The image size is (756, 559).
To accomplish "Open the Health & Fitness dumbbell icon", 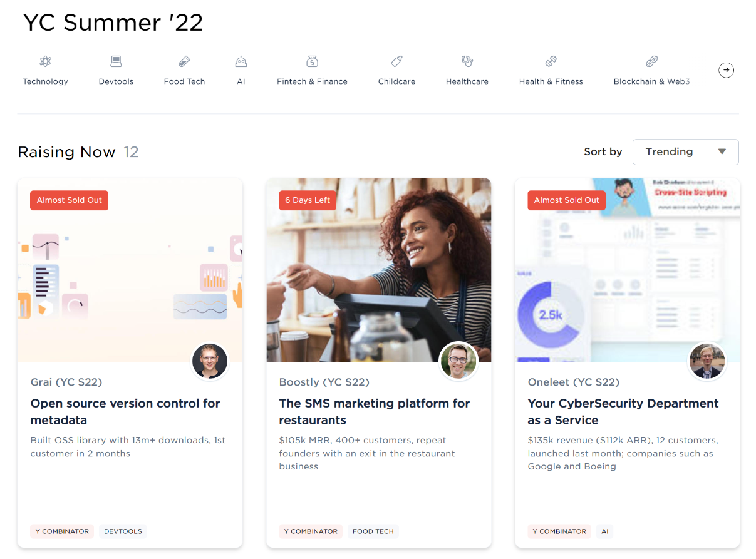I will (551, 61).
